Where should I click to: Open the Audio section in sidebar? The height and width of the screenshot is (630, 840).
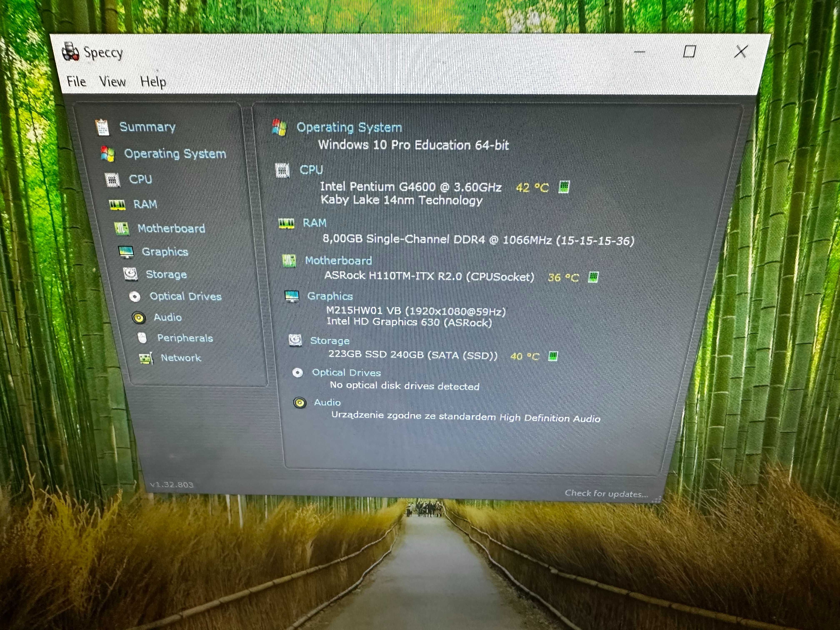pos(167,317)
